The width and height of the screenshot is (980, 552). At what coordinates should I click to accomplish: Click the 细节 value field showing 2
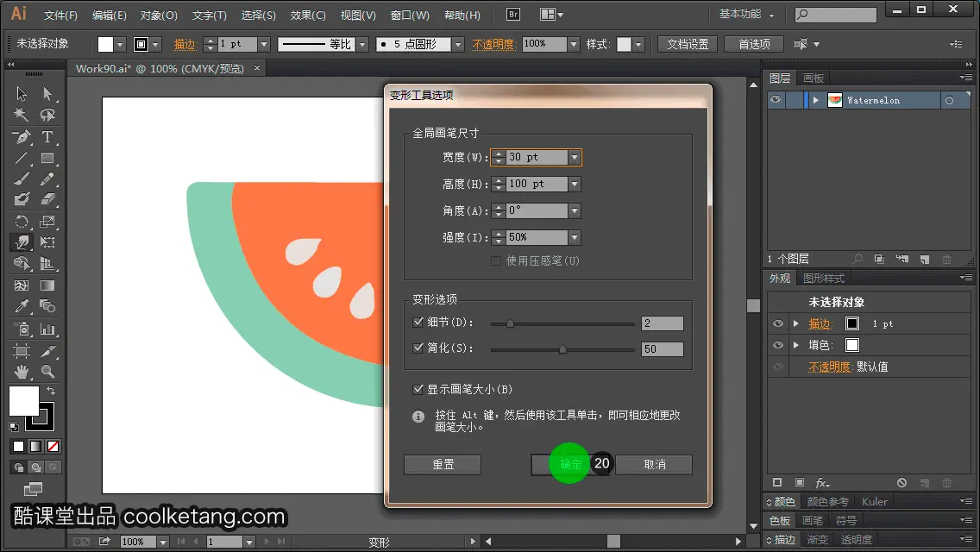(x=662, y=323)
